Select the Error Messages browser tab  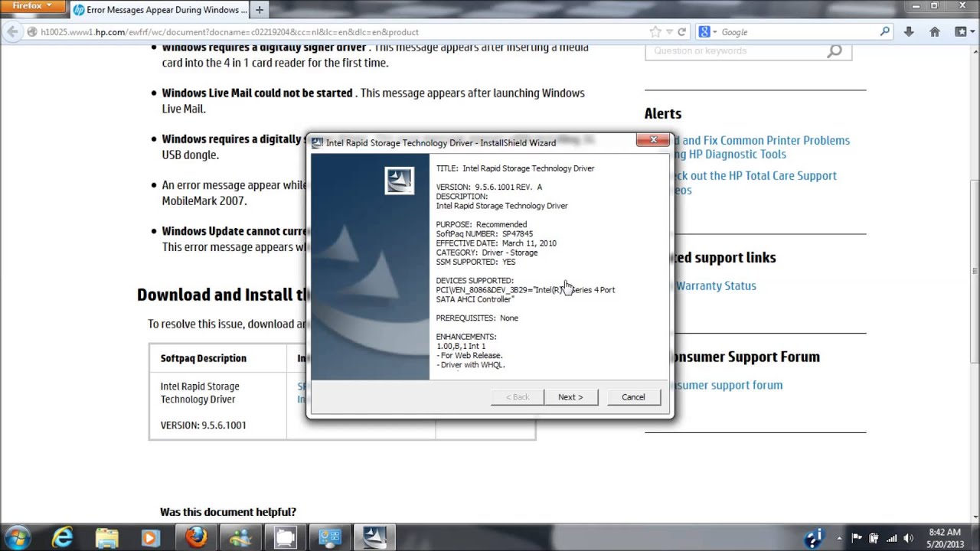pos(159,10)
